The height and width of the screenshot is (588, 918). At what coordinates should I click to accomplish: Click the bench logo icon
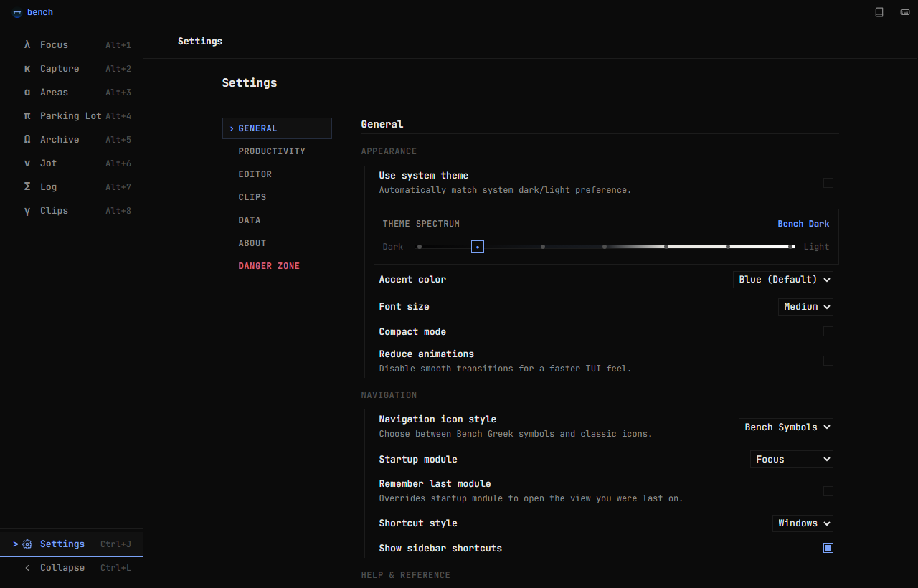(x=17, y=13)
